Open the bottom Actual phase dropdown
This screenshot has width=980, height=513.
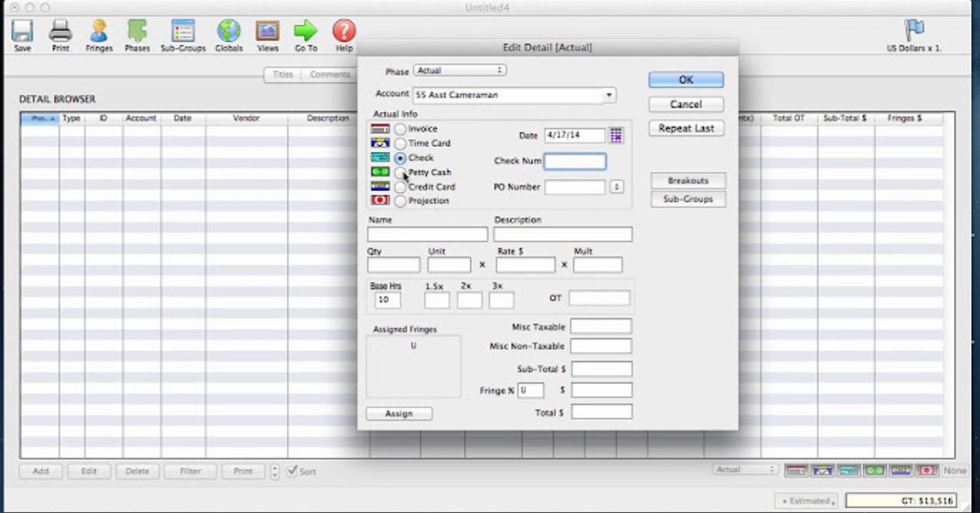(746, 470)
